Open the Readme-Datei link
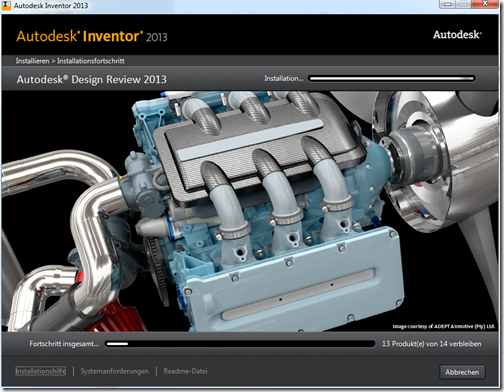Image resolution: width=504 pixels, height=392 pixels. pyautogui.click(x=185, y=371)
